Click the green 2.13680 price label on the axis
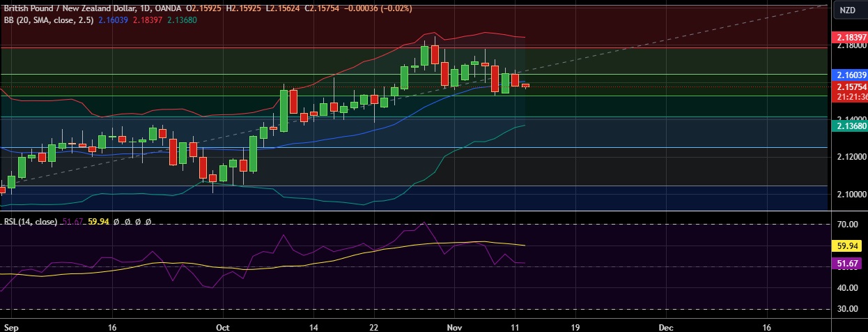868x332 pixels. point(850,126)
